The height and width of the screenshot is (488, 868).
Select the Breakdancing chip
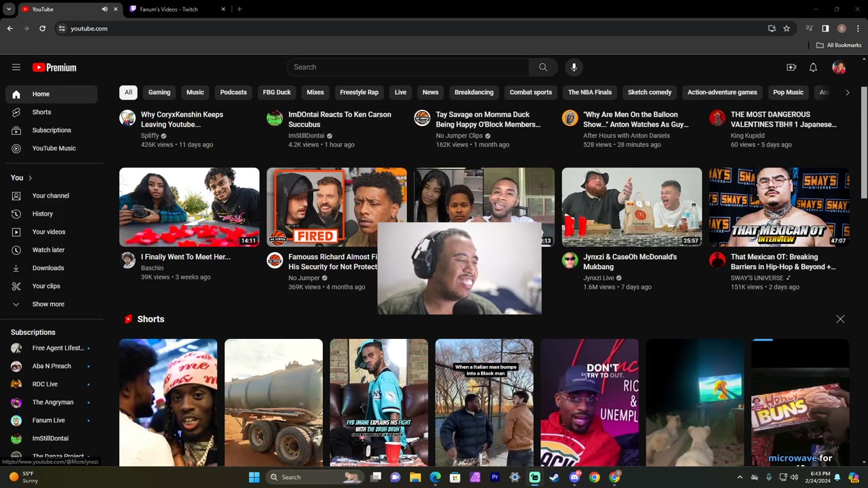pos(474,92)
